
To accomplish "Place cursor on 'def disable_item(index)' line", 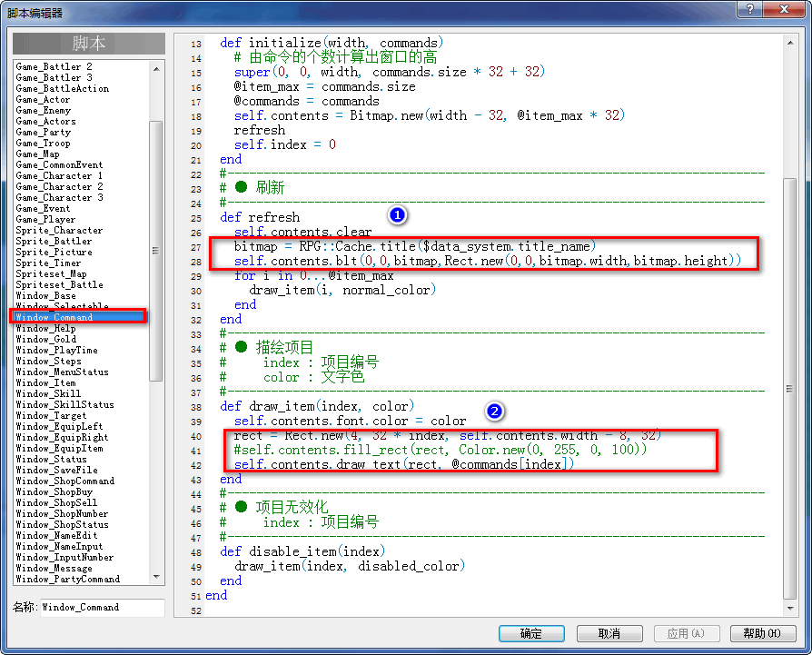I will (x=302, y=551).
